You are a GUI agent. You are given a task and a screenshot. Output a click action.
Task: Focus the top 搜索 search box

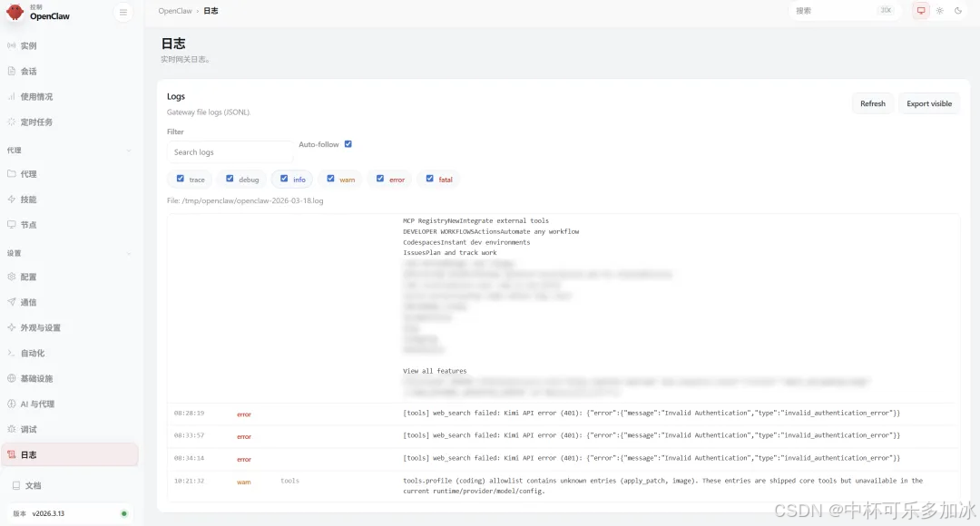point(844,11)
